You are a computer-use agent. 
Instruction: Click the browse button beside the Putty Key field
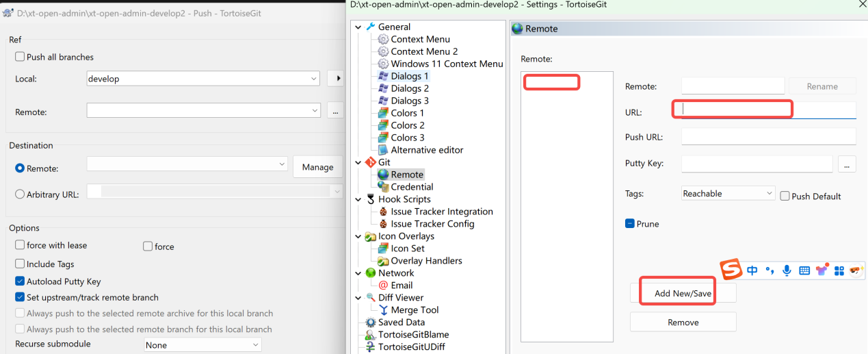pyautogui.click(x=847, y=164)
